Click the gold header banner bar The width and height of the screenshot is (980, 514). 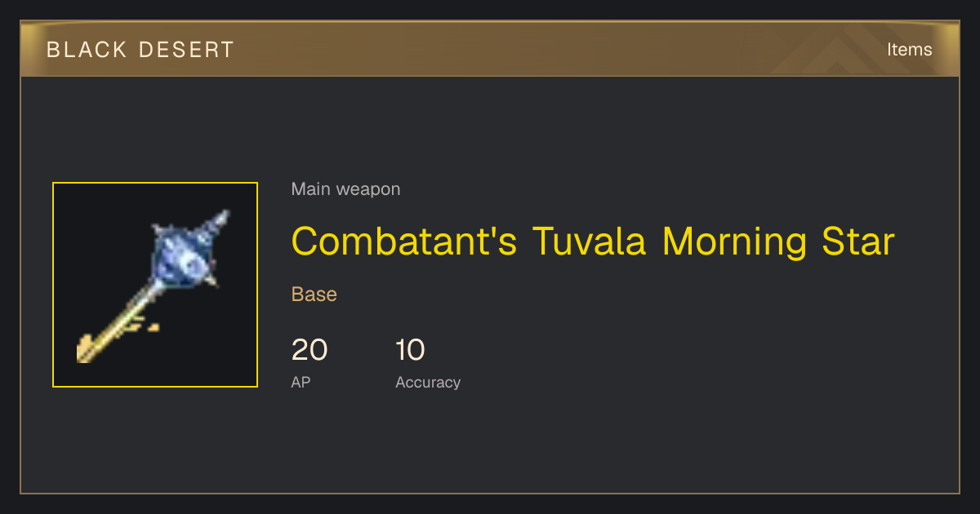click(490, 49)
